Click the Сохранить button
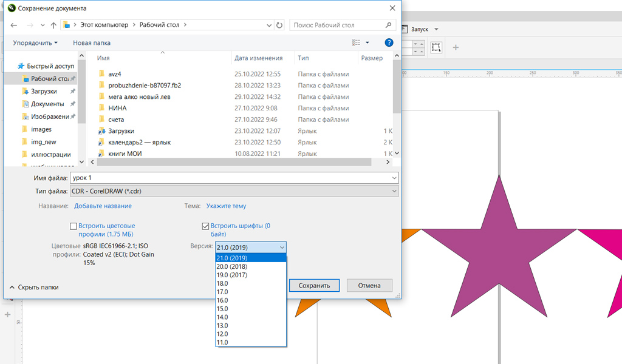The width and height of the screenshot is (622, 364). (313, 285)
